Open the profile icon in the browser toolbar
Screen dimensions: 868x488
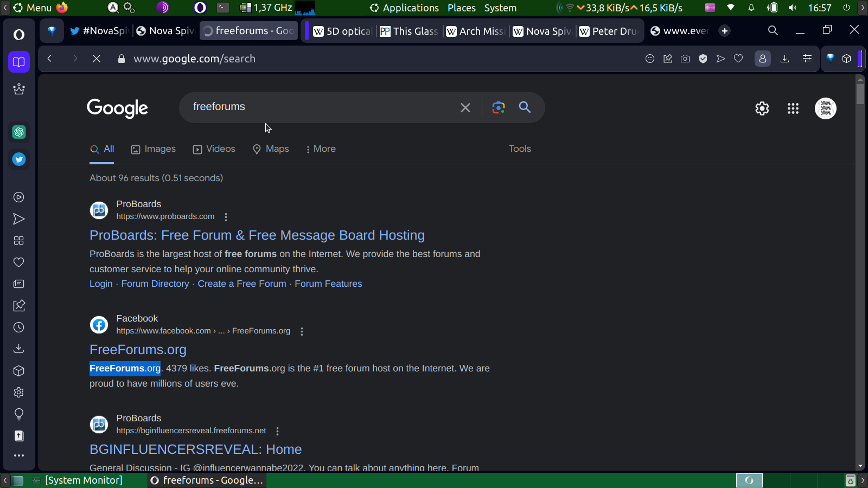pyautogui.click(x=763, y=59)
